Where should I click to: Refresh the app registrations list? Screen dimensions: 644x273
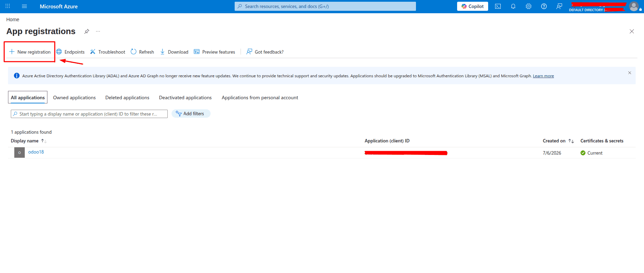pyautogui.click(x=142, y=52)
